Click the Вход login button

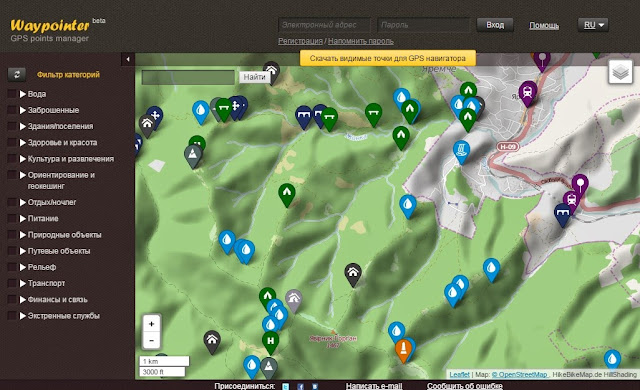495,25
